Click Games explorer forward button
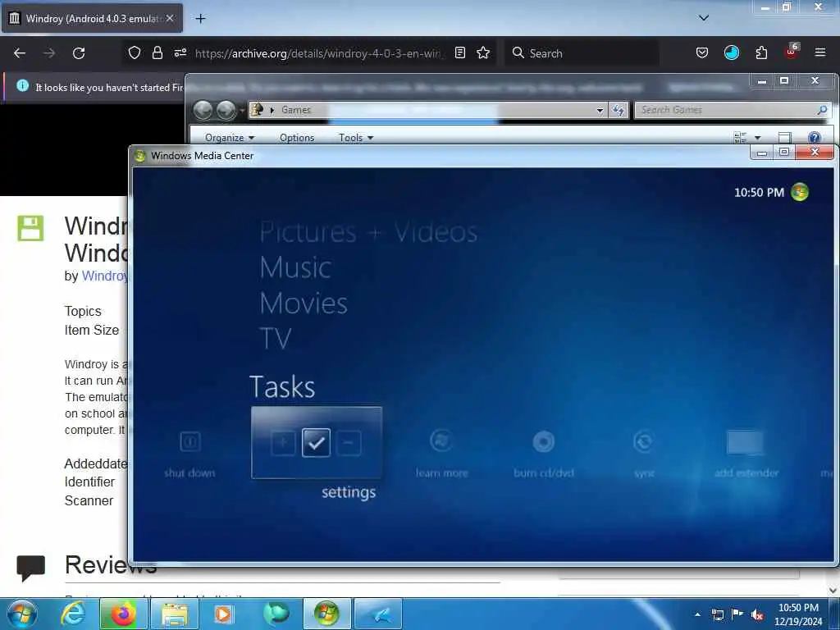Screen dimensions: 840x630 pyautogui.click(x=226, y=111)
